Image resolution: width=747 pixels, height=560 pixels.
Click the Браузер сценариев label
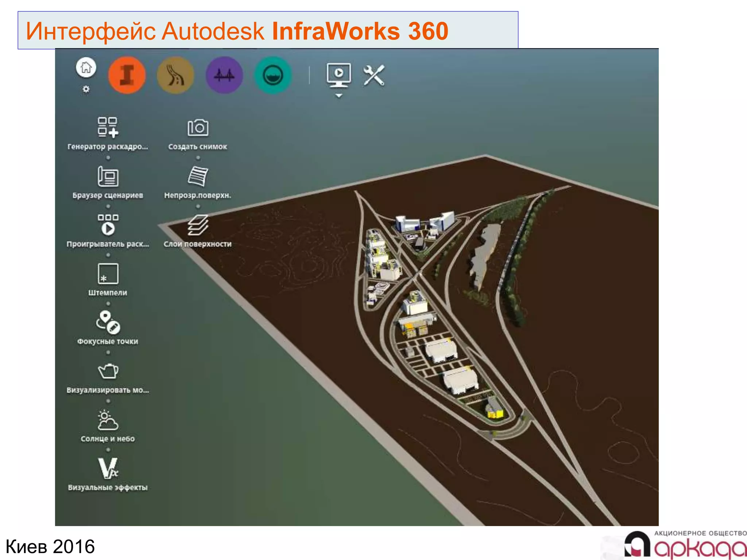click(108, 195)
